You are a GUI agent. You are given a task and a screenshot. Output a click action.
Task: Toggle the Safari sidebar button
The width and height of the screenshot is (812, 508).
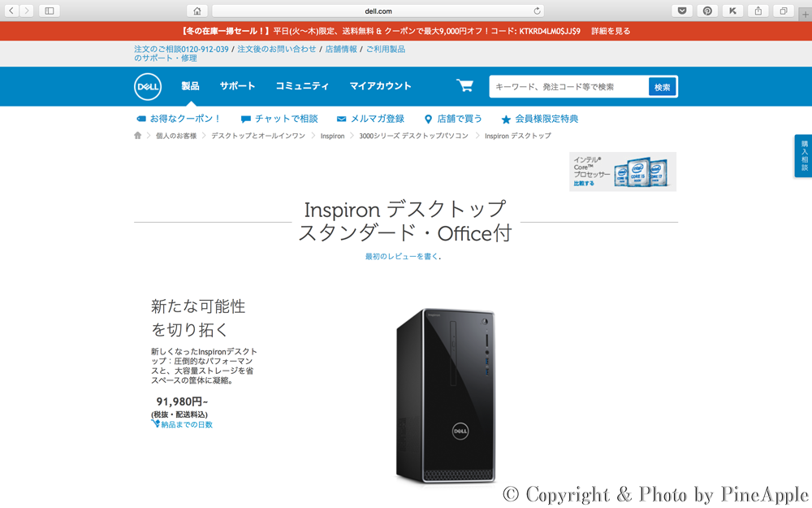pyautogui.click(x=50, y=11)
